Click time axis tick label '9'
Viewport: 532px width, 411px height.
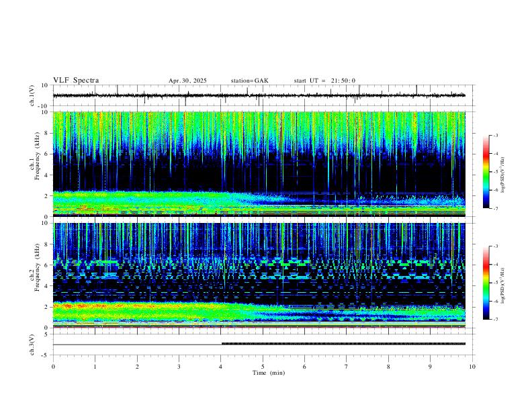coord(430,367)
